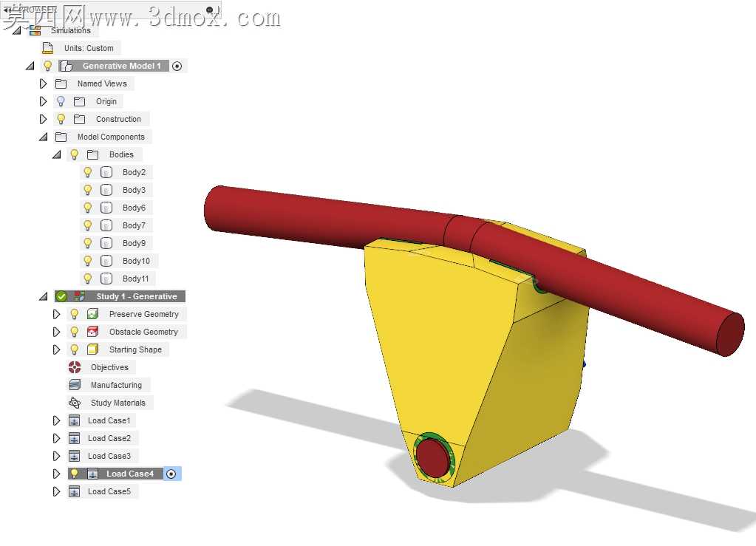Click the Units: Custom document icon

pos(47,48)
